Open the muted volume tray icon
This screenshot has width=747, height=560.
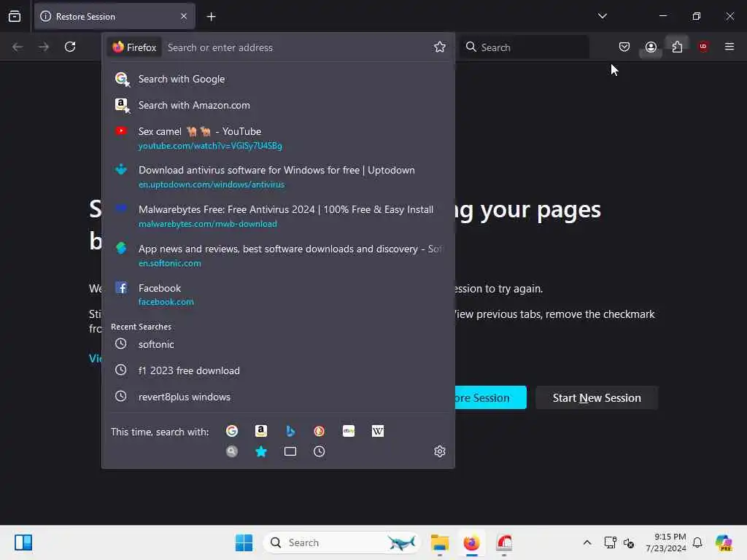629,542
